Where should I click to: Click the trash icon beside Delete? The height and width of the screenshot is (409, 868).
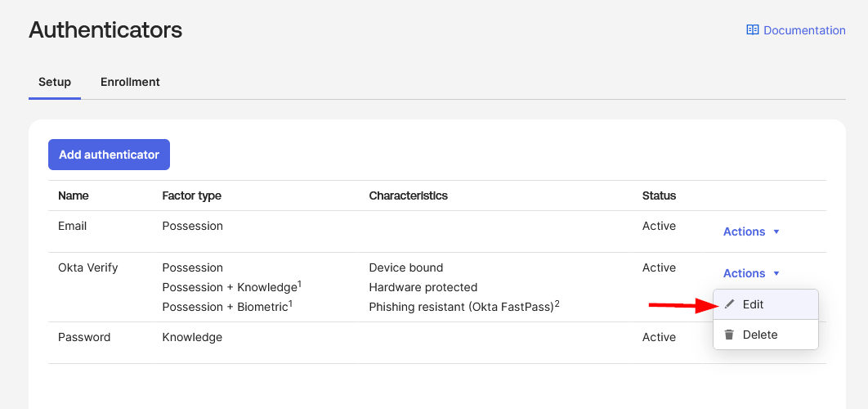click(x=730, y=335)
